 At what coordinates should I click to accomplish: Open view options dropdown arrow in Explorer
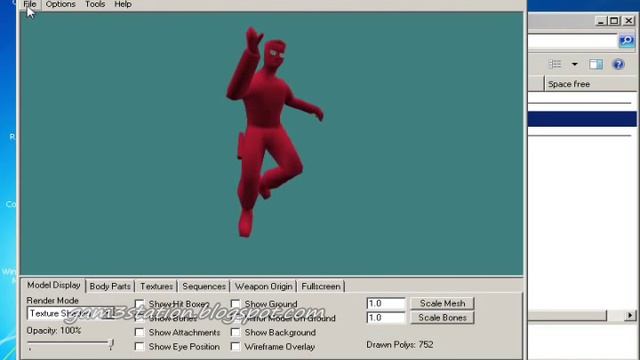pos(574,64)
